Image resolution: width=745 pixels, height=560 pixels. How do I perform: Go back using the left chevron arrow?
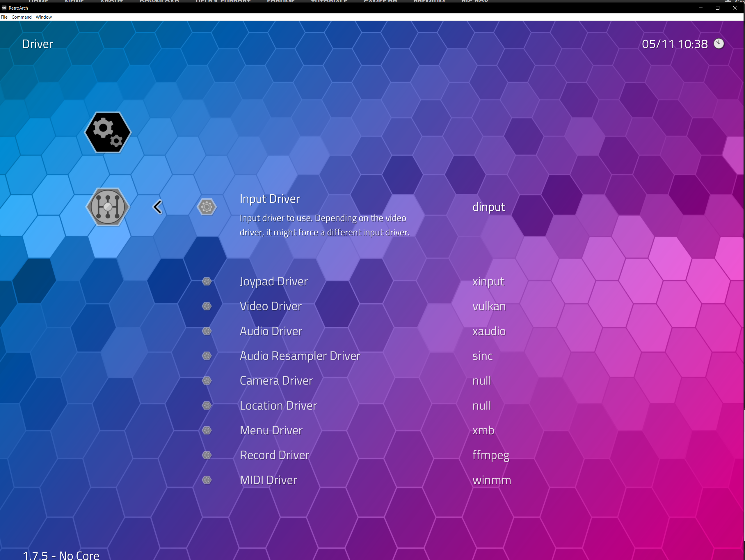click(158, 207)
